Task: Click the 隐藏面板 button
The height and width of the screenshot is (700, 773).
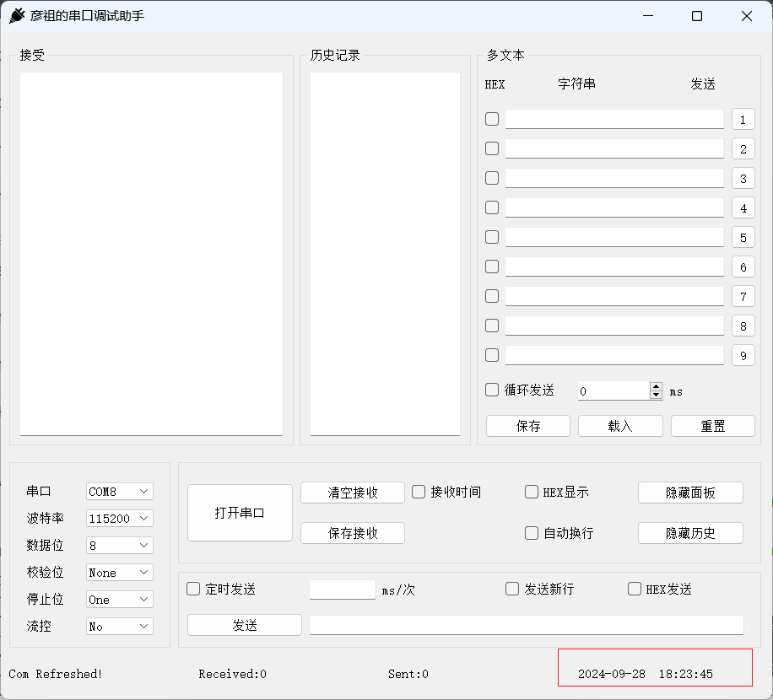Action: pos(690,493)
